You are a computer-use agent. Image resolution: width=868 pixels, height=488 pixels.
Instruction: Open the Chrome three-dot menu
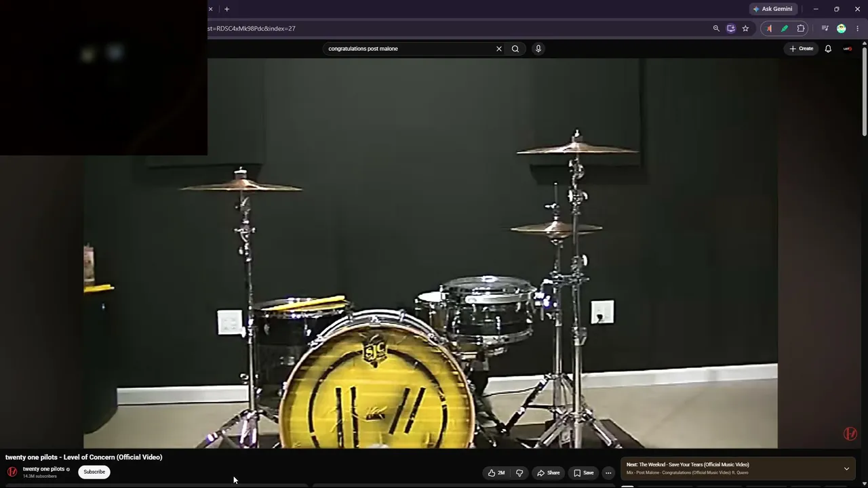(x=857, y=28)
